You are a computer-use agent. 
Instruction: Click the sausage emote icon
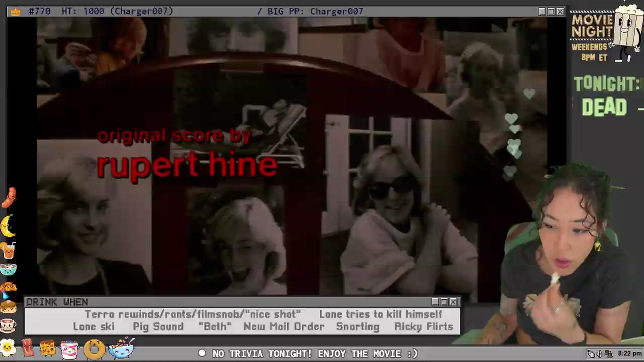click(9, 197)
